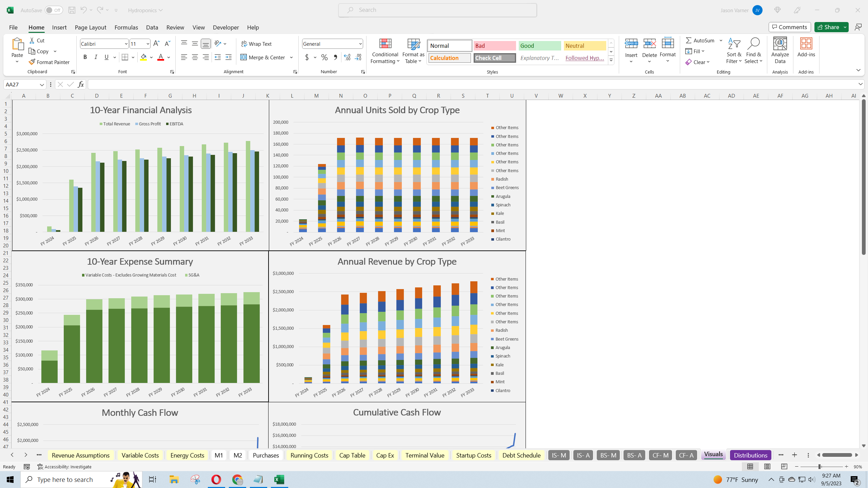Open Format as Table dropdown
The height and width of the screenshot is (488, 868).
point(413,51)
